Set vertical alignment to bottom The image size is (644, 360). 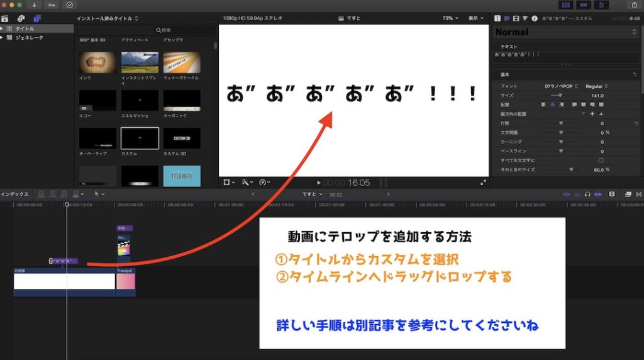[601, 114]
